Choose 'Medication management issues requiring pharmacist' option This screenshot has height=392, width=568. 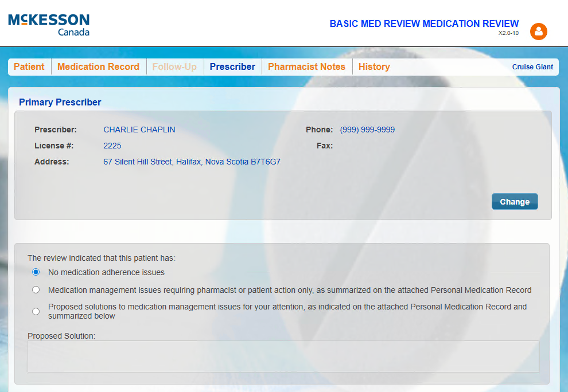[x=36, y=289]
